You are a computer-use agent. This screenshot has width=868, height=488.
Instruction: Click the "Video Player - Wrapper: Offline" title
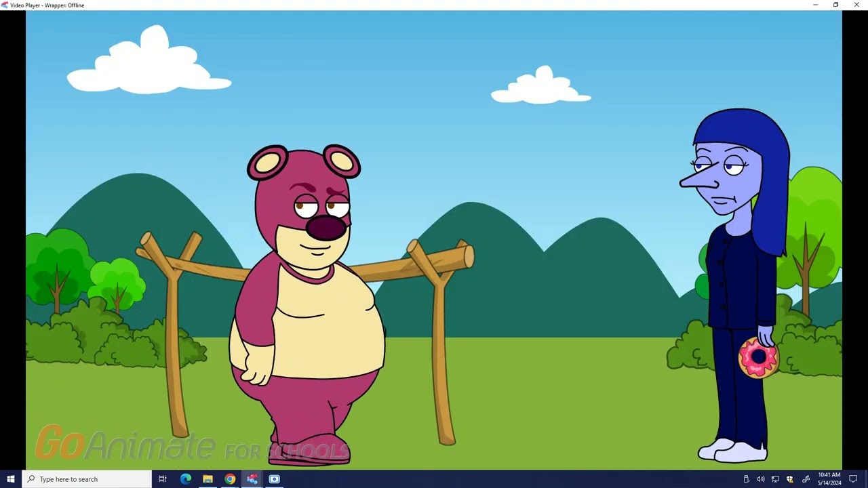(x=47, y=5)
